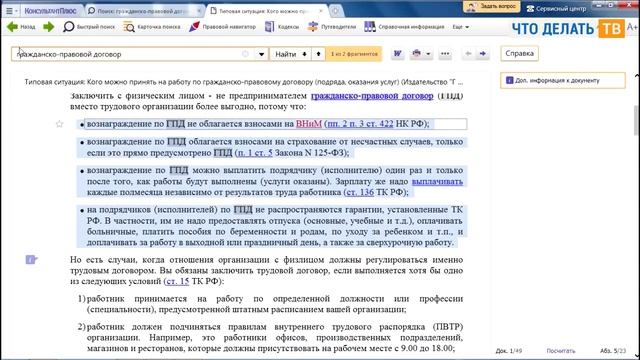Click numbered item '2) работник должен подчиняться'
This screenshot has height=360, width=640.
(x=270, y=338)
